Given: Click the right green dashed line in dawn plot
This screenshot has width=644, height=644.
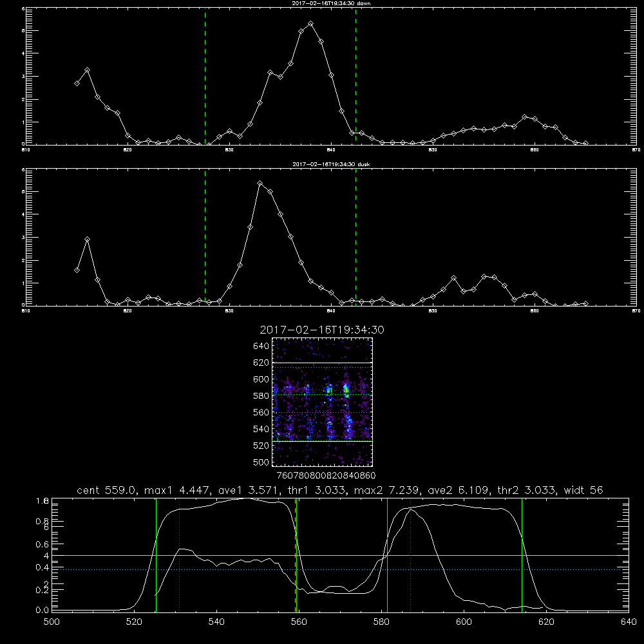Looking at the screenshot, I should (x=355, y=76).
